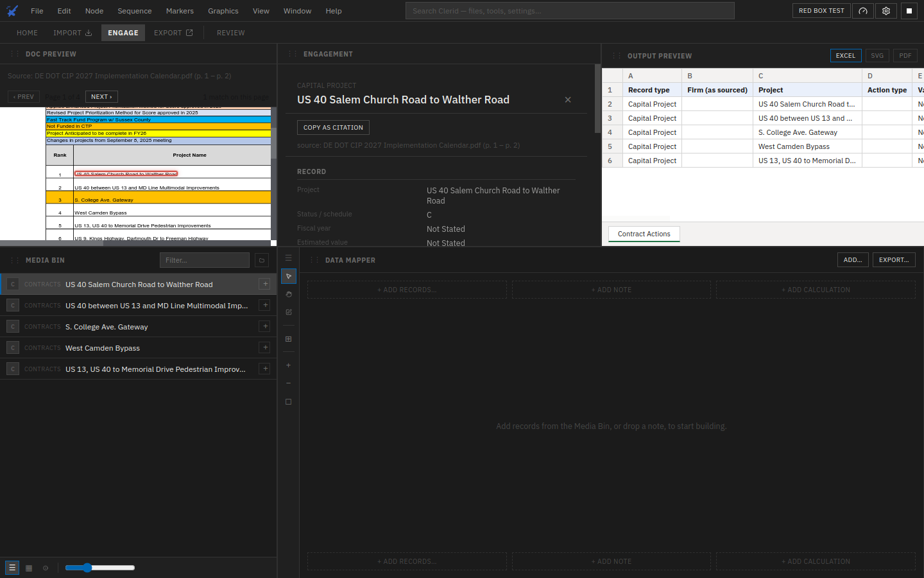Open the tool strip hamburger menu

pos(289,258)
